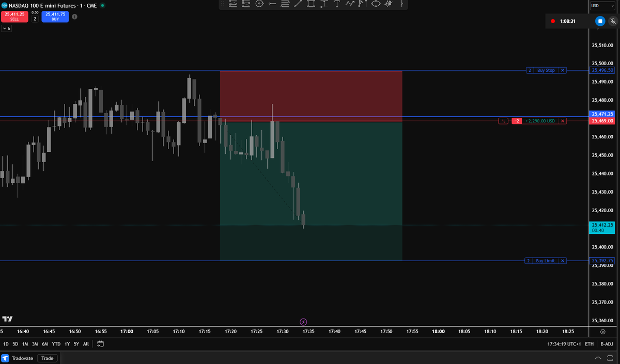Click the +2,290.00 USD profit label
This screenshot has width=620, height=364.
[540, 121]
